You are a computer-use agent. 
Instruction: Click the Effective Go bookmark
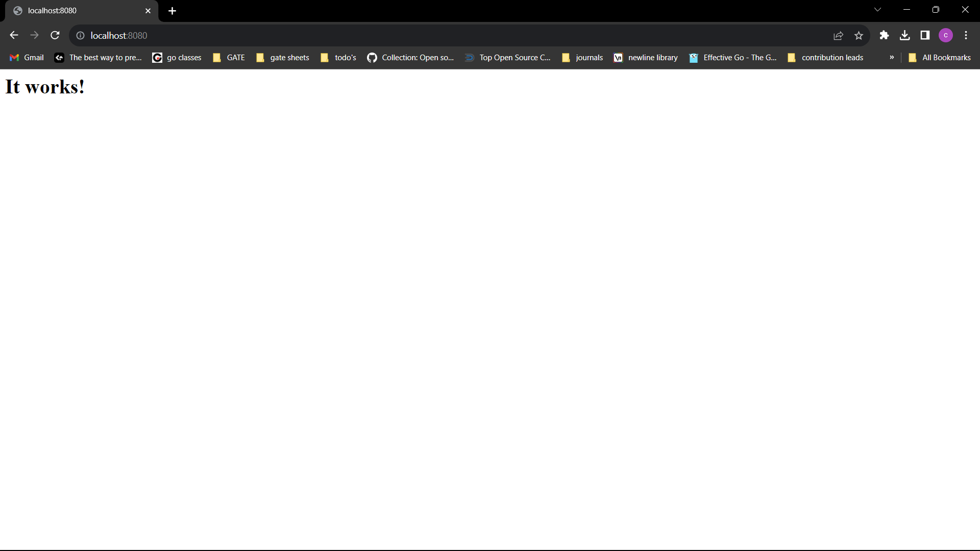(x=733, y=57)
